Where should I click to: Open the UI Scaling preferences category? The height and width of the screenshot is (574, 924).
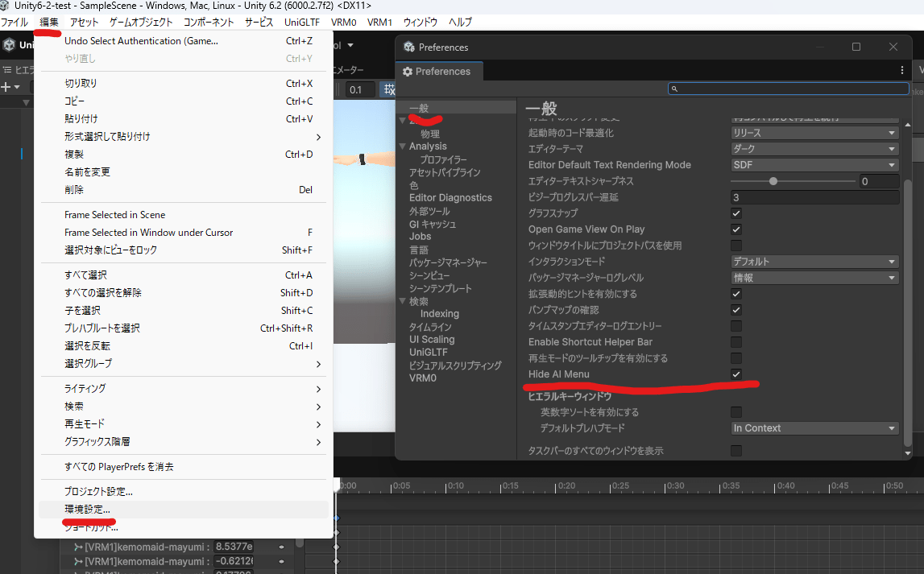coord(432,340)
